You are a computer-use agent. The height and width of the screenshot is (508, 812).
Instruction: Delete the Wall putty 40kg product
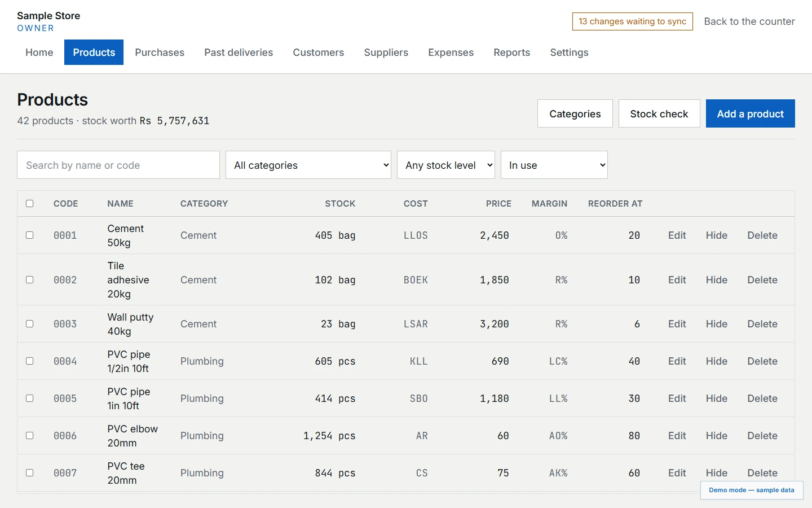[762, 324]
